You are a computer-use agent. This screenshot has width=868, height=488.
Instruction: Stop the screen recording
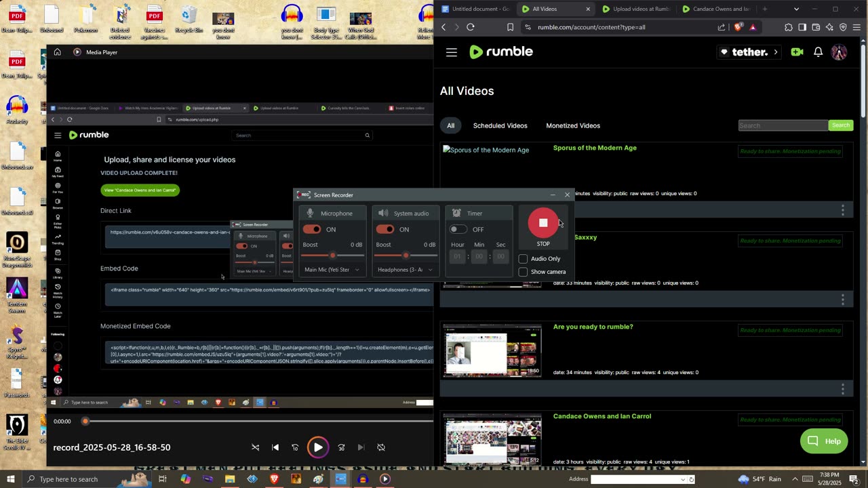pos(543,223)
